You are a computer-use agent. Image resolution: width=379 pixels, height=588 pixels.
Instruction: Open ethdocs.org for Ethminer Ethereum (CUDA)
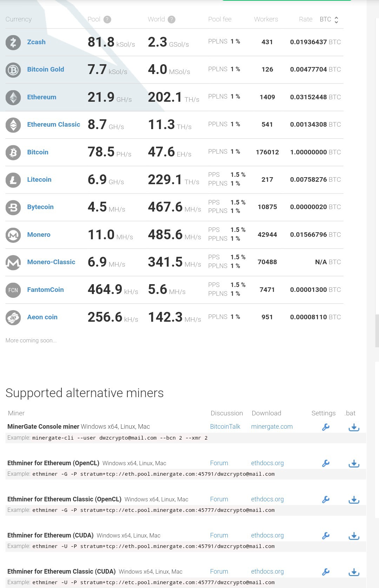point(267,535)
